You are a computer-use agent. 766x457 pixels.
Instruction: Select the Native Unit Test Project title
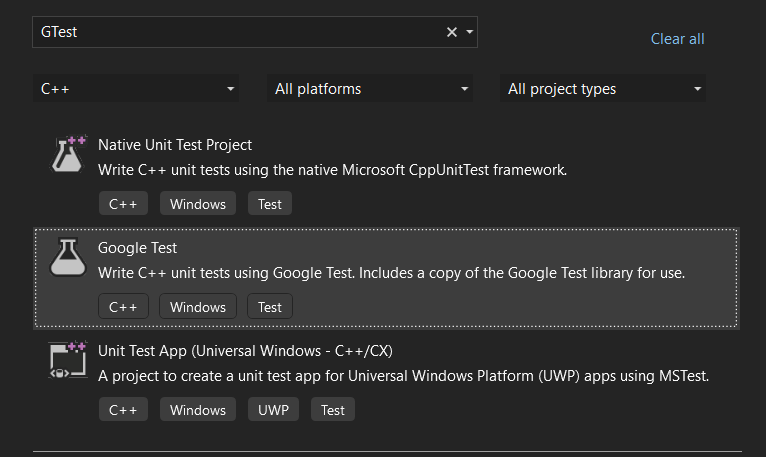click(175, 145)
